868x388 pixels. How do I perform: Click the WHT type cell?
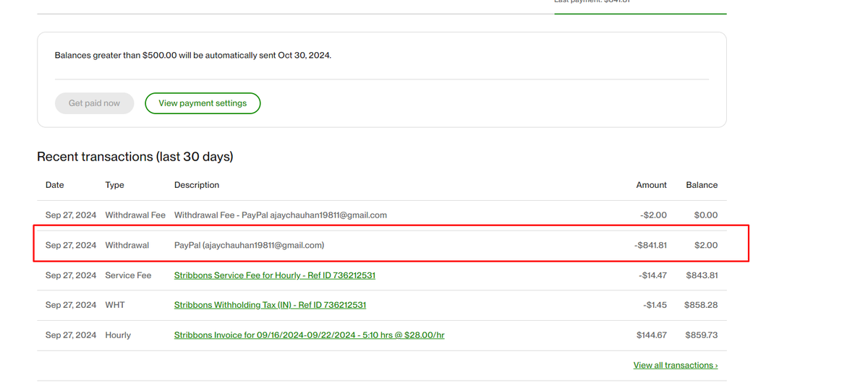pyautogui.click(x=115, y=305)
